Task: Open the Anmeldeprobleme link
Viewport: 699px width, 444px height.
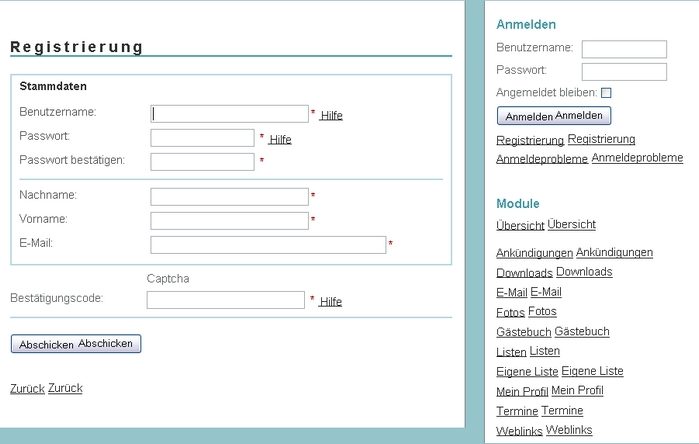Action: (589, 158)
